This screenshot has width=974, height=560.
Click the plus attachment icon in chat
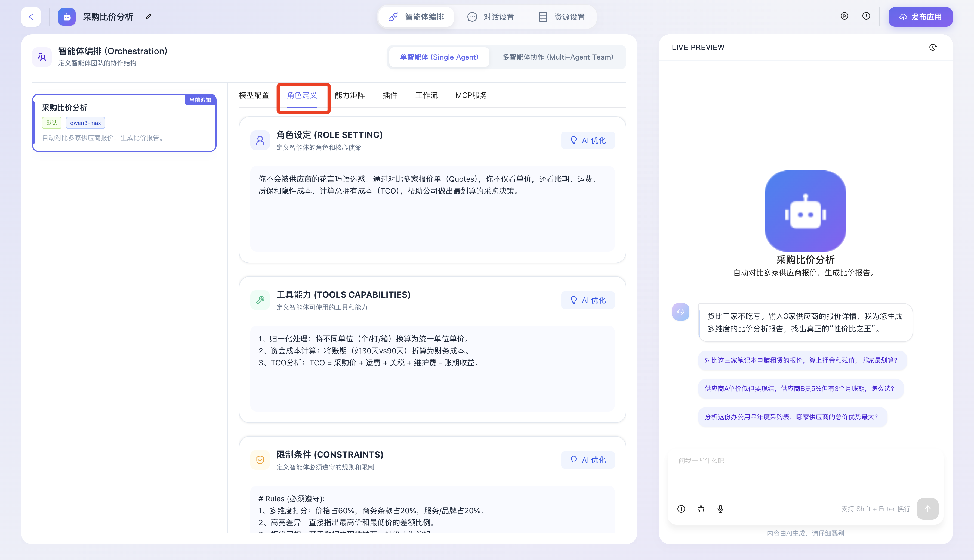pyautogui.click(x=681, y=509)
